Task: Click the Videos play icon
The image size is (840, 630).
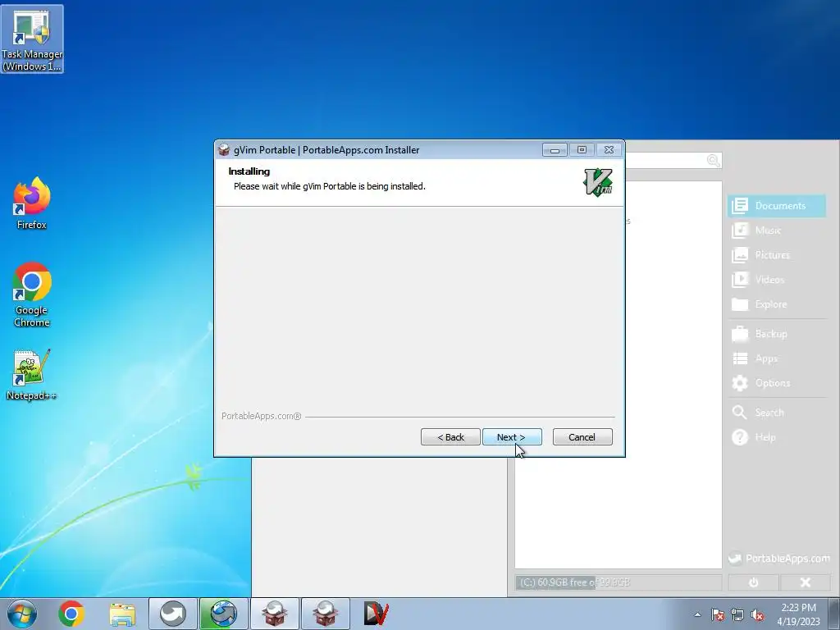Action: pyautogui.click(x=740, y=280)
